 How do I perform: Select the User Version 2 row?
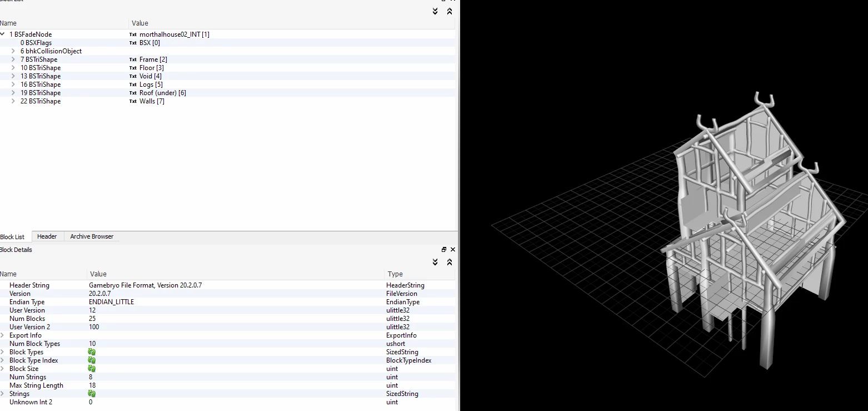click(227, 327)
